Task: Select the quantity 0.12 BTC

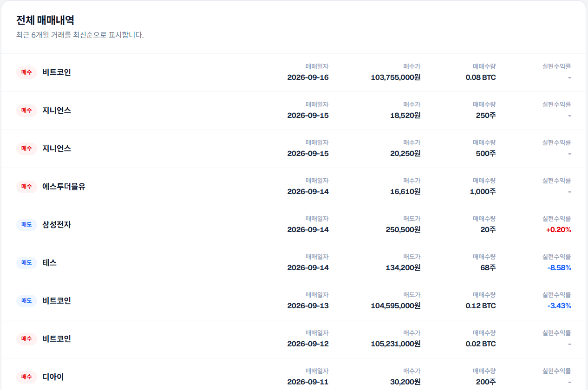Action: (x=481, y=306)
